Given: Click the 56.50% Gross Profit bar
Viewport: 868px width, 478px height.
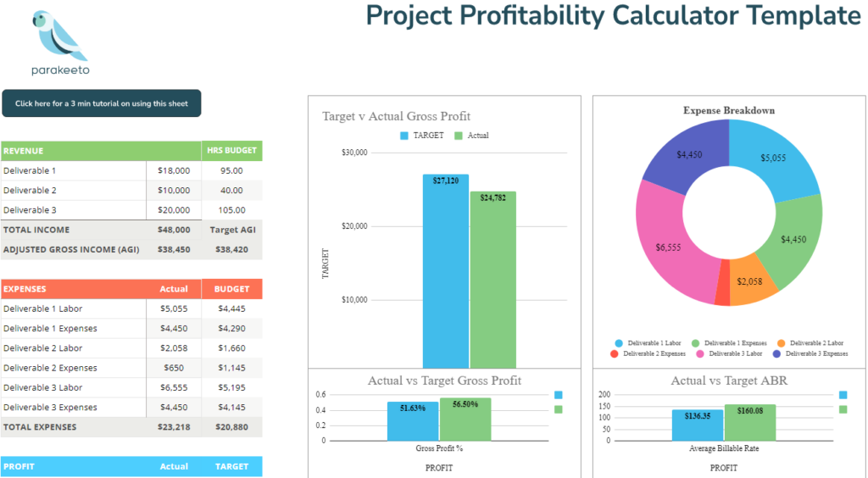Looking at the screenshot, I should click(465, 419).
